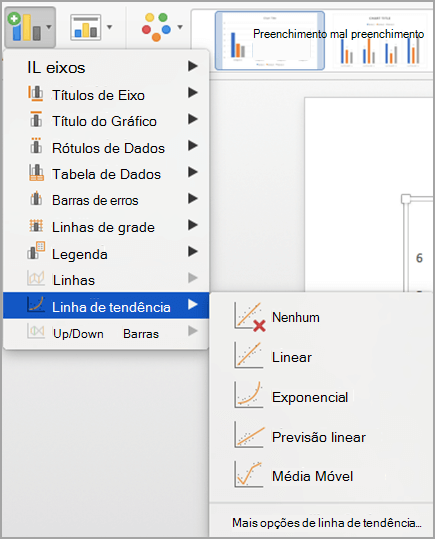
Task: Click the Change Colors palette icon
Action: [x=156, y=27]
